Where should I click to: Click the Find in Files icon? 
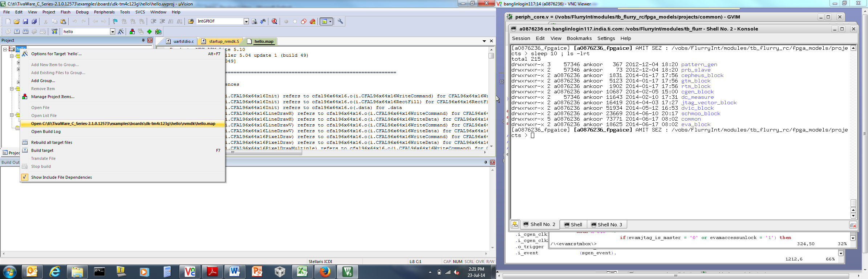191,21
